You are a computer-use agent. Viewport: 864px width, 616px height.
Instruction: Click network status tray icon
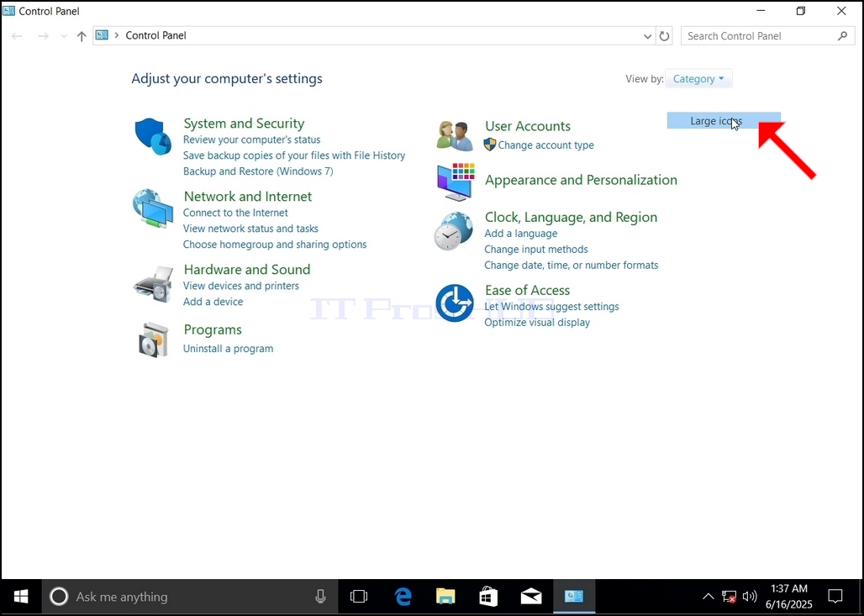point(729,597)
